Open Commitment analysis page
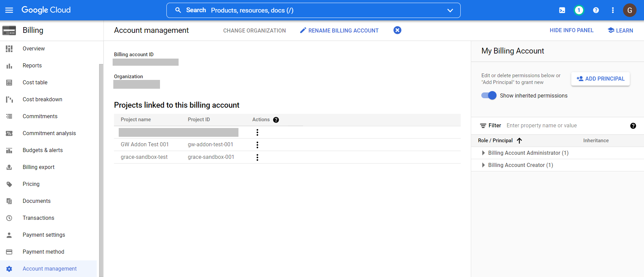 49,133
